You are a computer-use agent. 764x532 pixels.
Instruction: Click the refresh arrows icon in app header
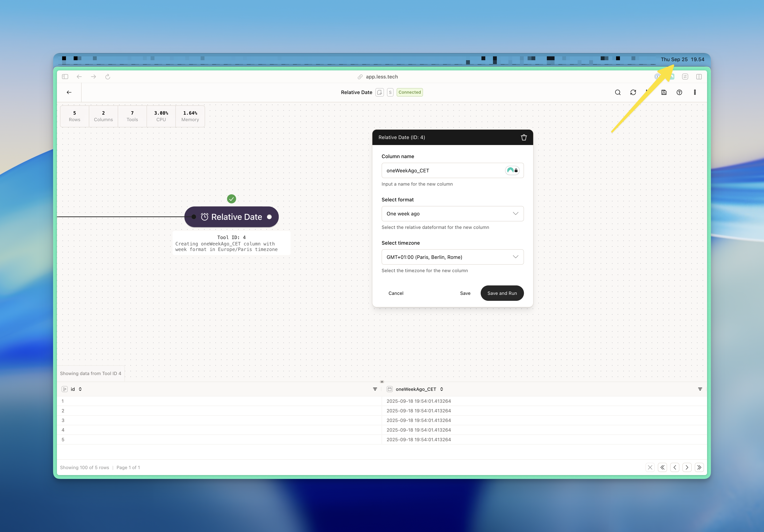pyautogui.click(x=633, y=93)
